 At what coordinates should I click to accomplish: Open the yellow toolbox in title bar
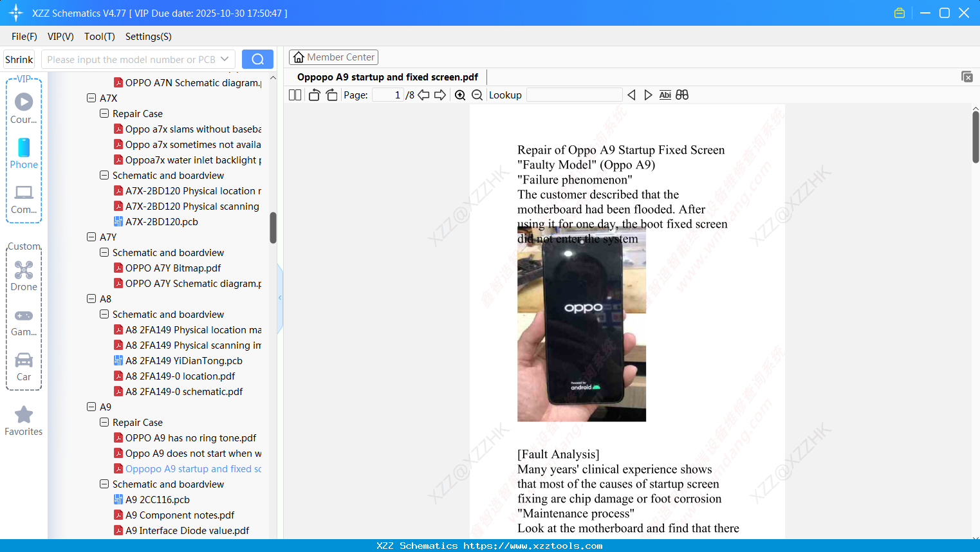(x=899, y=12)
